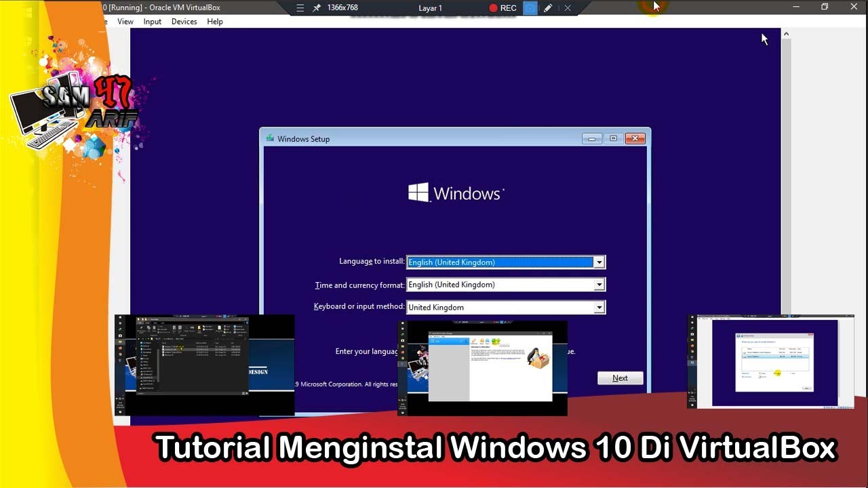The width and height of the screenshot is (868, 488).
Task: Expand the Language to install dropdown
Action: 599,262
